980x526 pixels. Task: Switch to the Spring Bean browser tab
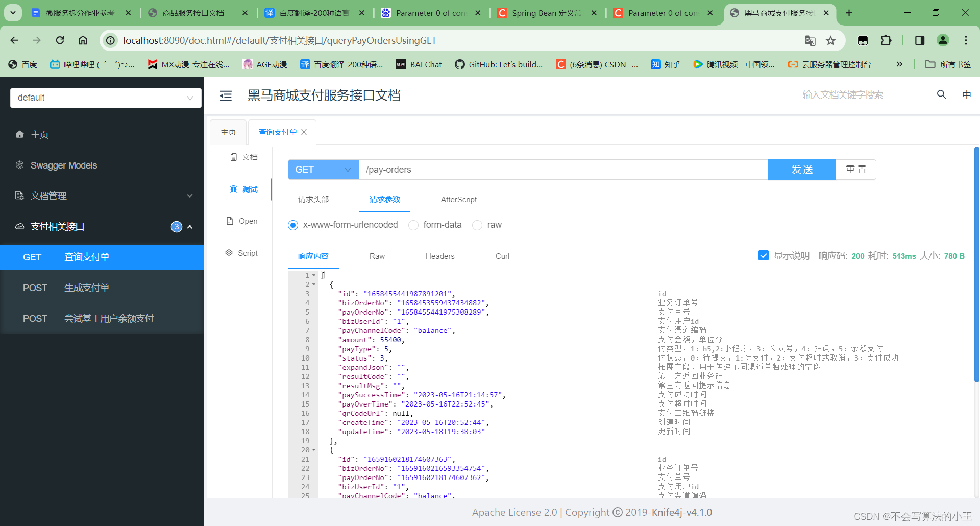546,13
